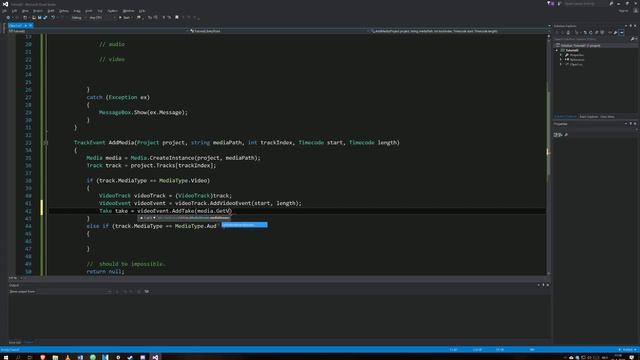Viewport: 640px width, 360px height.
Task: Click the VLC taskbar icon
Action: [68, 357]
